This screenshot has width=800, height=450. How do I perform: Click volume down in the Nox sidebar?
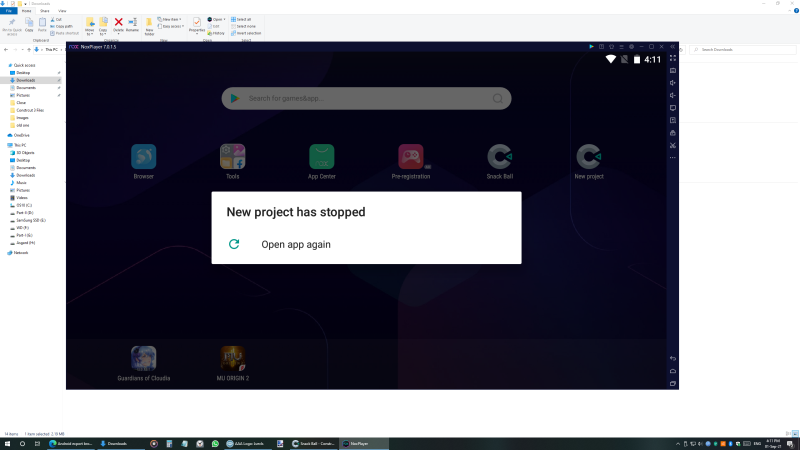click(x=673, y=95)
